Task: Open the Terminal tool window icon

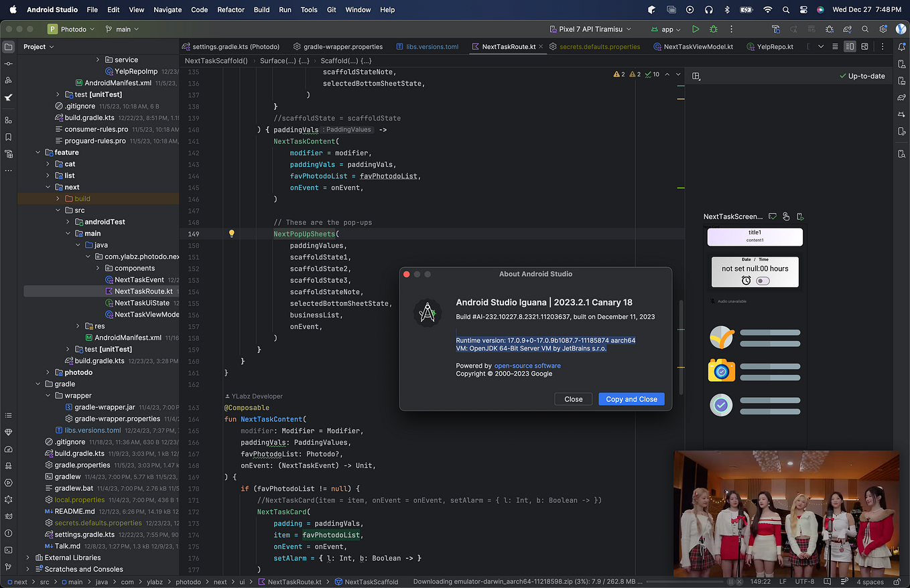Action: [x=8, y=550]
